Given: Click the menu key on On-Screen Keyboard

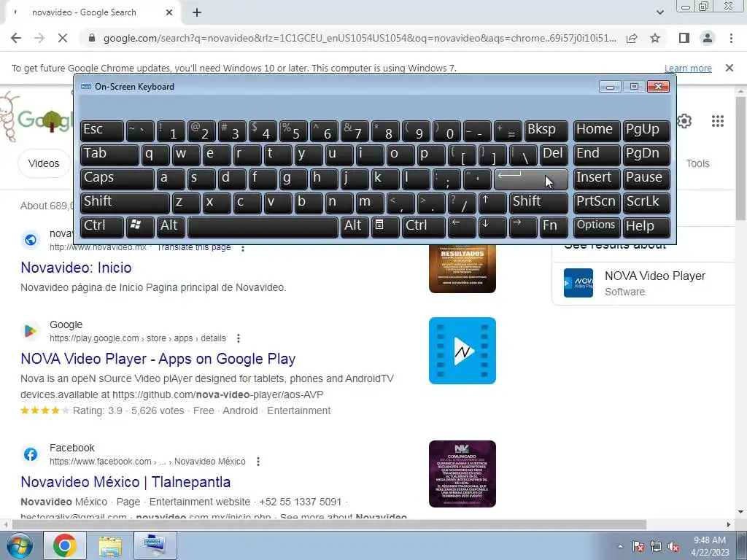Looking at the screenshot, I should click(x=385, y=227).
